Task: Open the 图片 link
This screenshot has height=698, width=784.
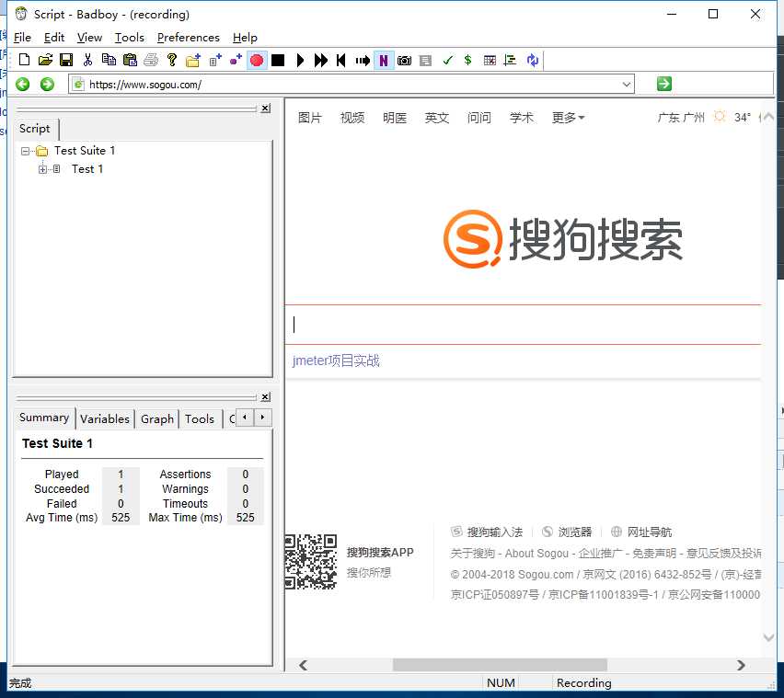Action: point(310,118)
